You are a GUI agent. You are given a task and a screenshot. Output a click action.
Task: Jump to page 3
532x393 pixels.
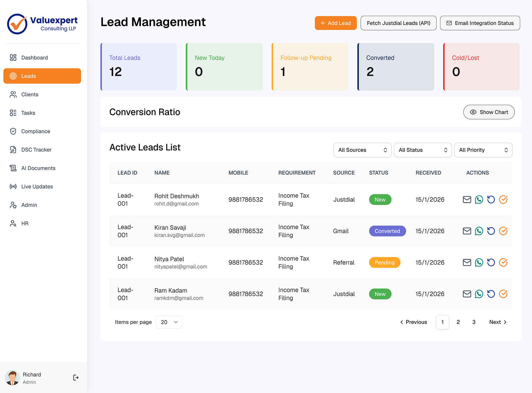474,322
